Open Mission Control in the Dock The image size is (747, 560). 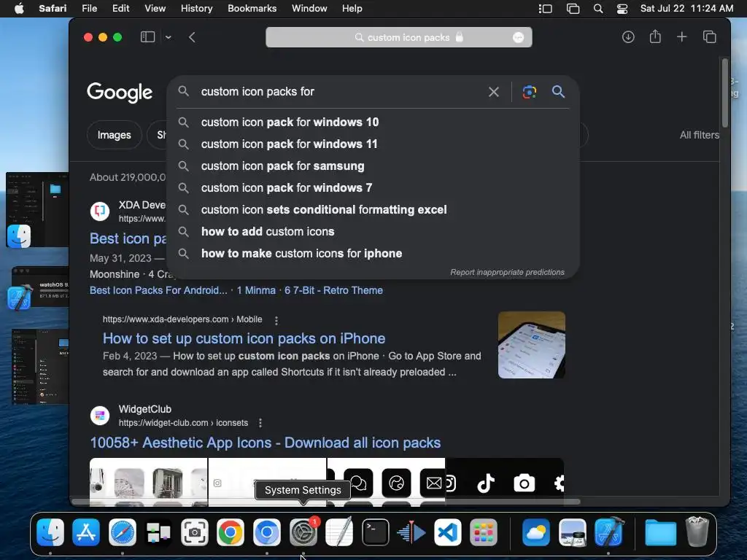[x=158, y=532]
